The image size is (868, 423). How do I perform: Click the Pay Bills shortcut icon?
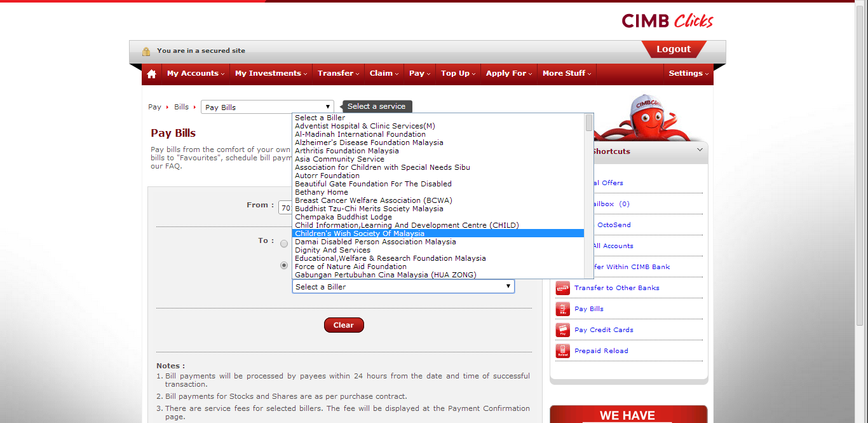pyautogui.click(x=562, y=309)
